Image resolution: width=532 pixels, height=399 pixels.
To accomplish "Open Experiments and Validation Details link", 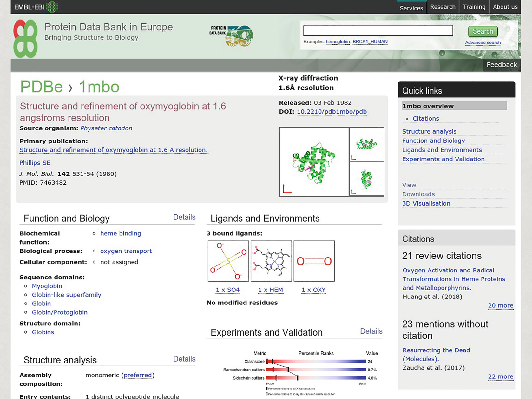I will (371, 331).
